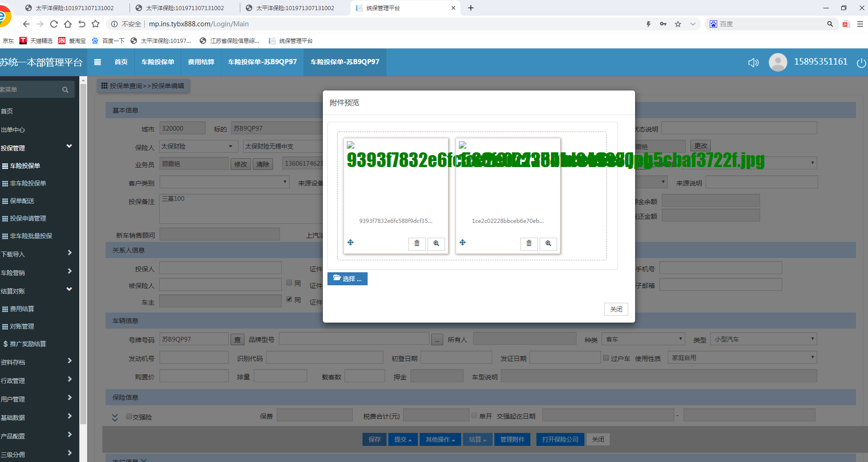Open 投保申请管理 in the sidebar
Viewport: 868px width, 462px height.
coord(28,218)
